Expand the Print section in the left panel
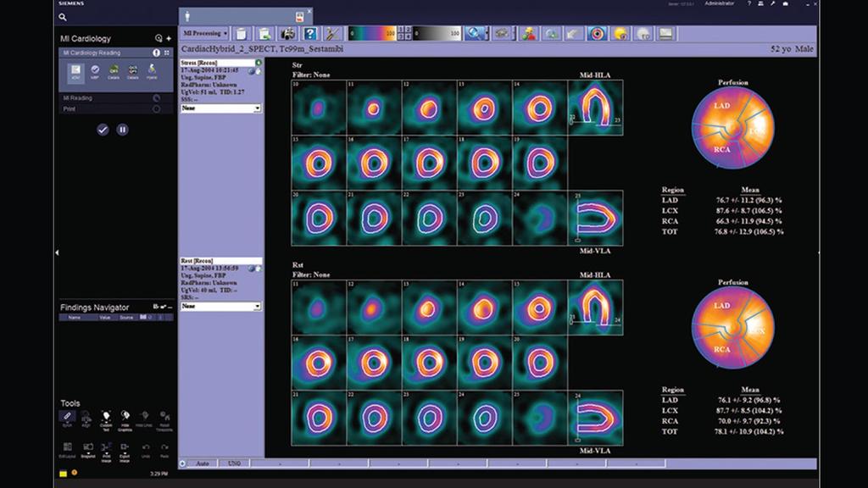The image size is (868, 488). [x=156, y=108]
